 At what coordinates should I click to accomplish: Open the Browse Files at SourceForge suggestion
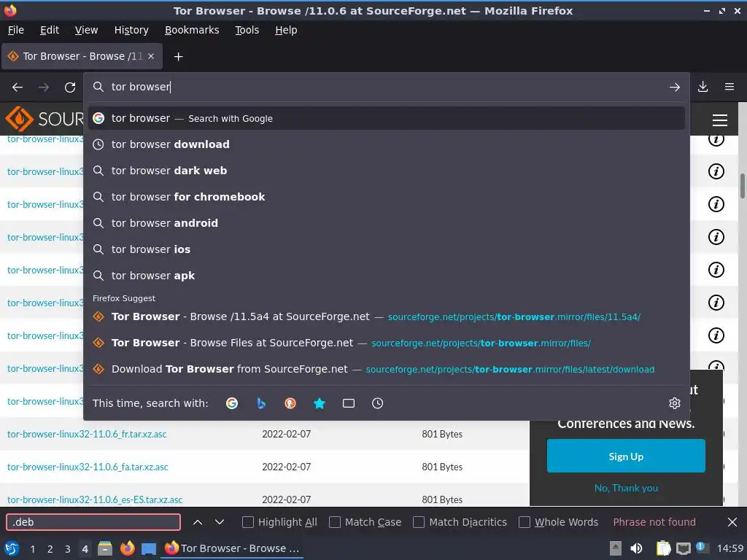(x=387, y=343)
